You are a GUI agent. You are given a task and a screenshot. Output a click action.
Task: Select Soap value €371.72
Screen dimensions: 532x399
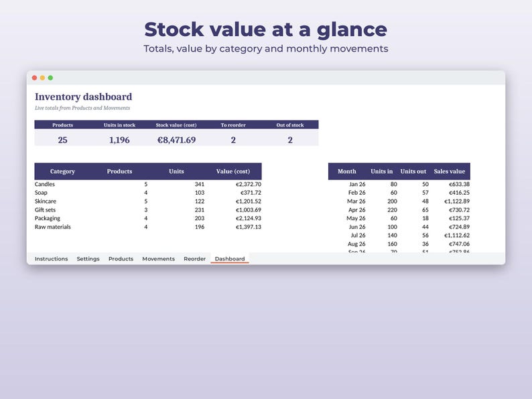(x=251, y=193)
